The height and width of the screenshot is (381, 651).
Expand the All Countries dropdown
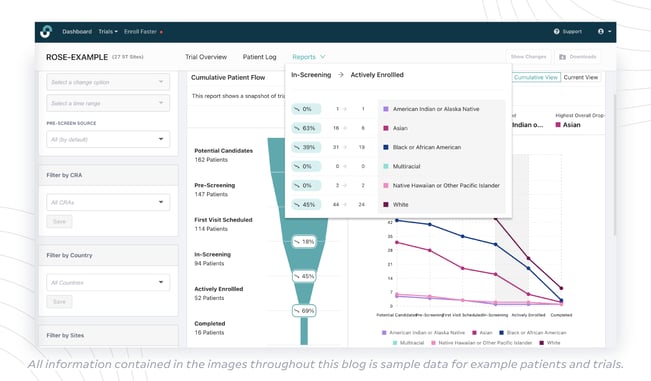[108, 283]
